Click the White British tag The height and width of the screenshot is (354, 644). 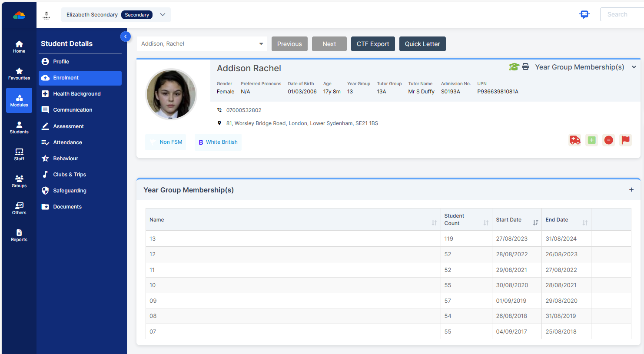[218, 142]
